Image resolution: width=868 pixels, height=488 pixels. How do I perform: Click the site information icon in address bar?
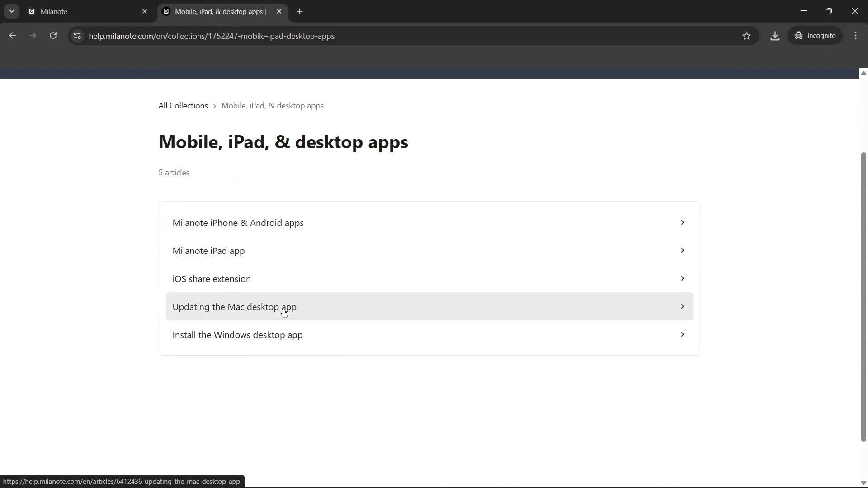(x=77, y=36)
